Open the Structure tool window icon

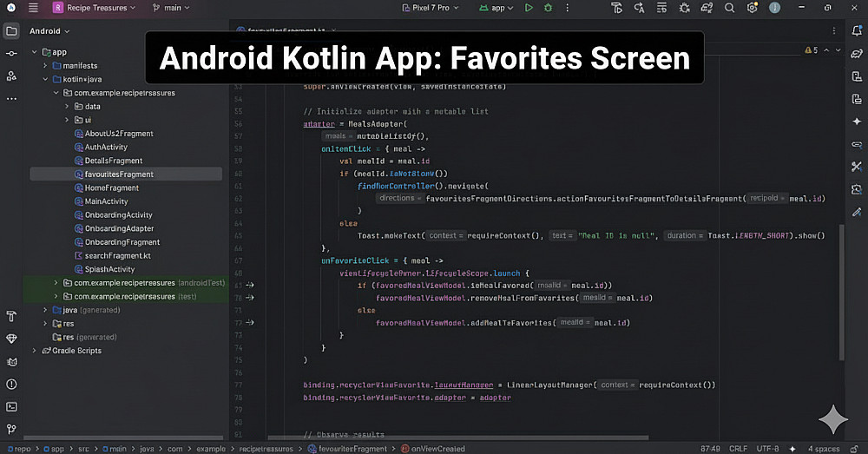click(x=11, y=76)
